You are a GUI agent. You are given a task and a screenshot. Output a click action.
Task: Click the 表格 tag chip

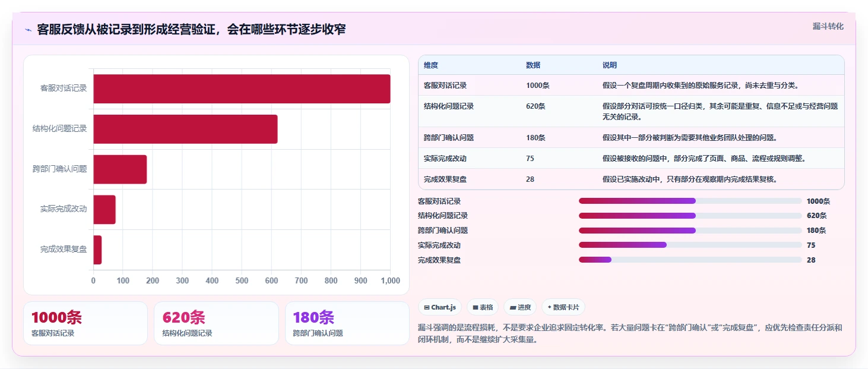point(483,307)
